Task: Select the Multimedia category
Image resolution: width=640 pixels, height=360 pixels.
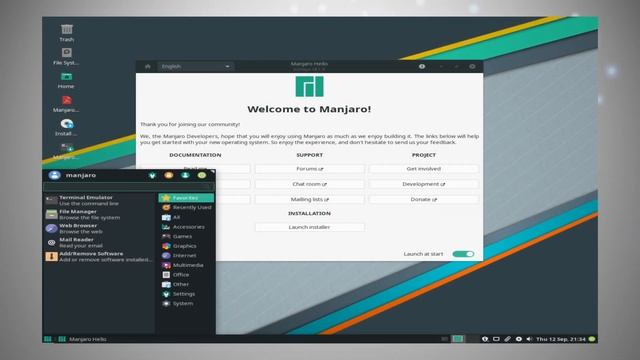Action: point(186,265)
